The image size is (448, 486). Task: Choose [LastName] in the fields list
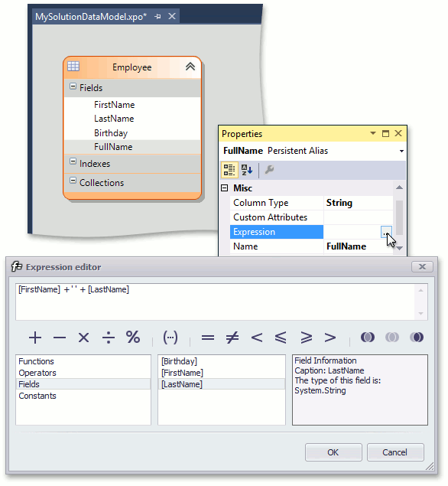point(222,384)
